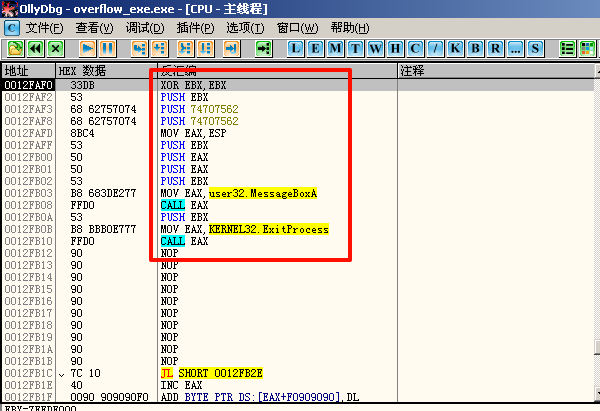
Task: Select PUSH EBX at 0012FB0A
Action: point(184,217)
